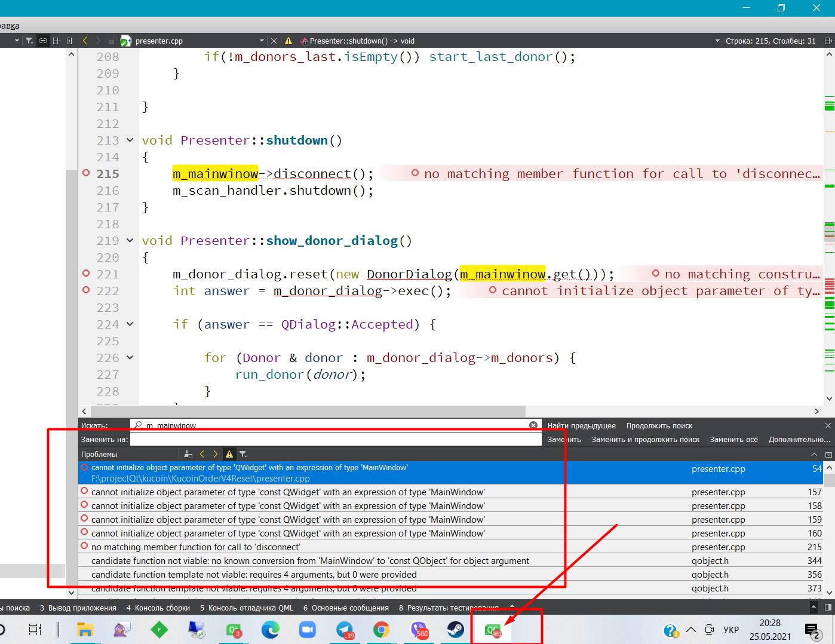The width and height of the screenshot is (835, 644).
Task: Collapse the shutdown() function fold arrow
Action: pos(130,140)
